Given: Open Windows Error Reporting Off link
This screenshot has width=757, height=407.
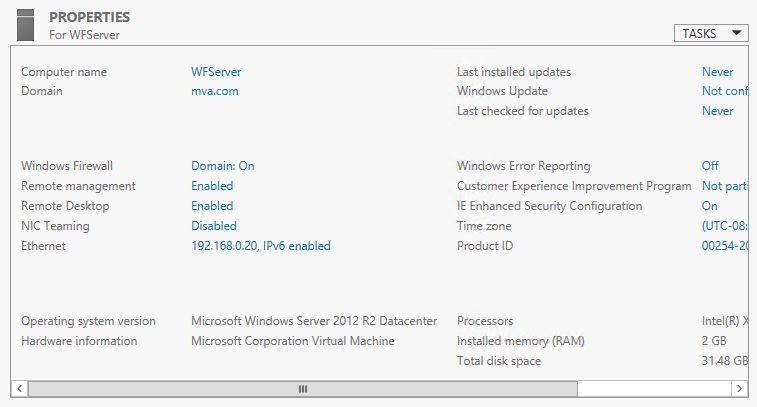Looking at the screenshot, I should pyautogui.click(x=710, y=166).
